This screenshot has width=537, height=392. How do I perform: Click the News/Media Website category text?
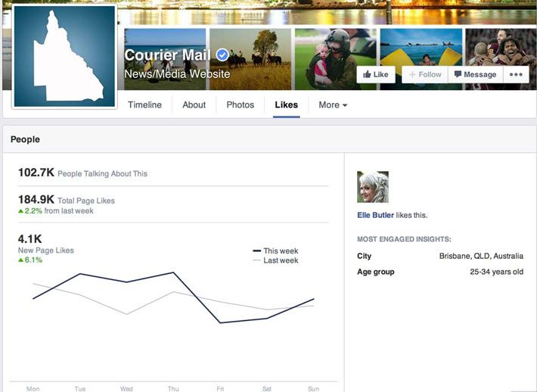177,73
